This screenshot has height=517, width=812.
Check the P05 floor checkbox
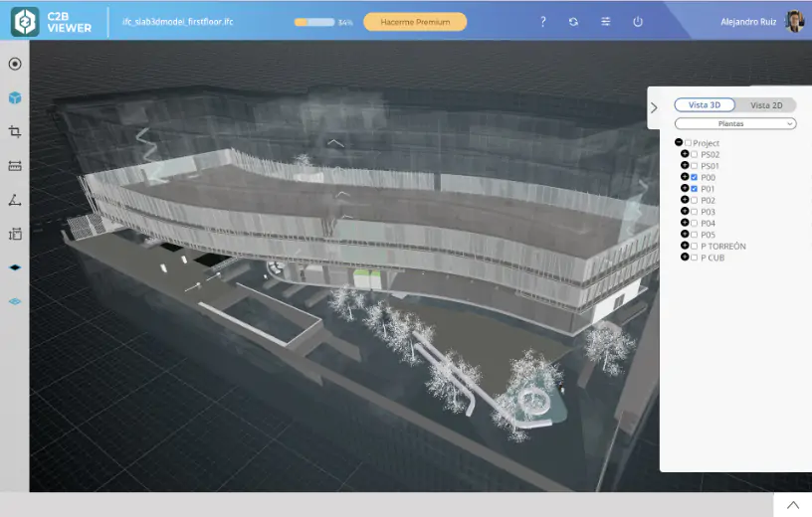pos(695,235)
